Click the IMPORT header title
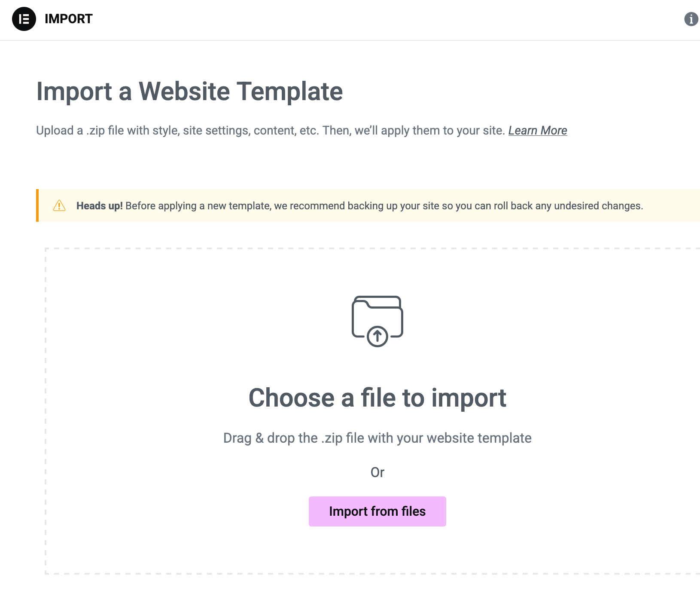 coord(69,19)
